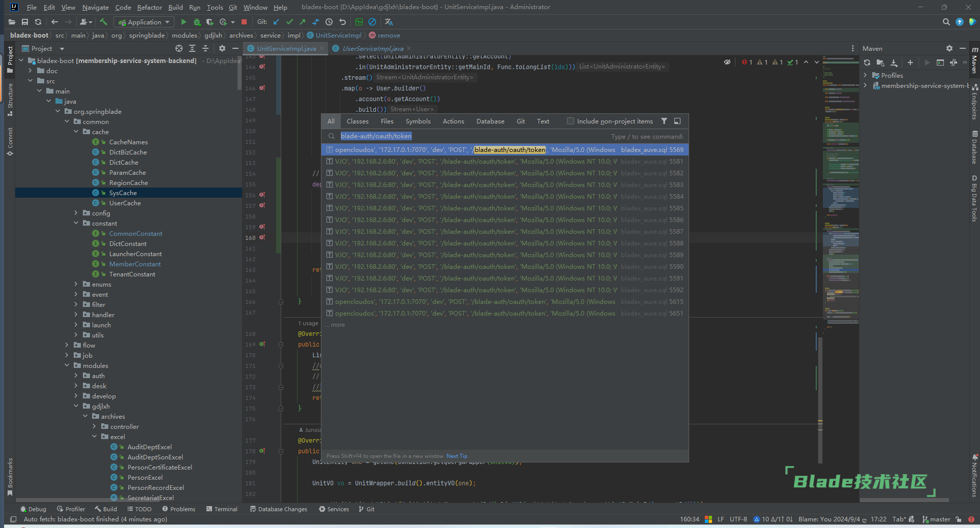The width and height of the screenshot is (980, 528).
Task: Open the filter funnel in the search popup
Action: pos(664,121)
